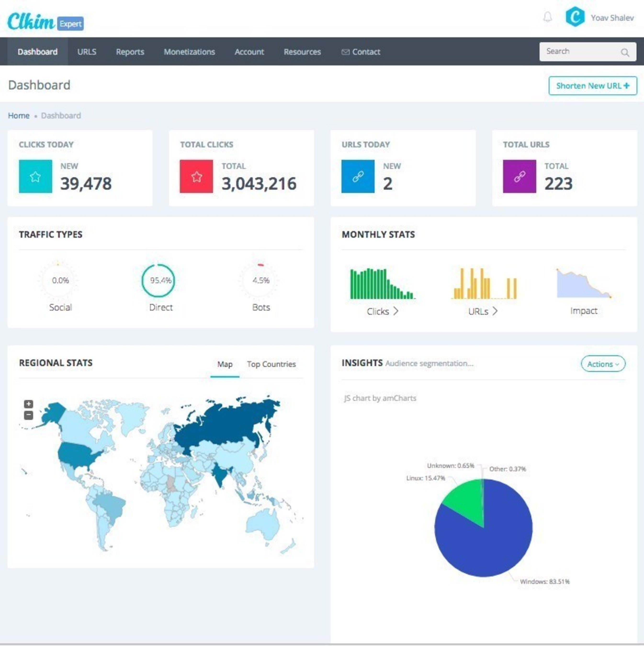Click the Shorten New URL button
Image resolution: width=644 pixels, height=646 pixels.
click(x=593, y=86)
